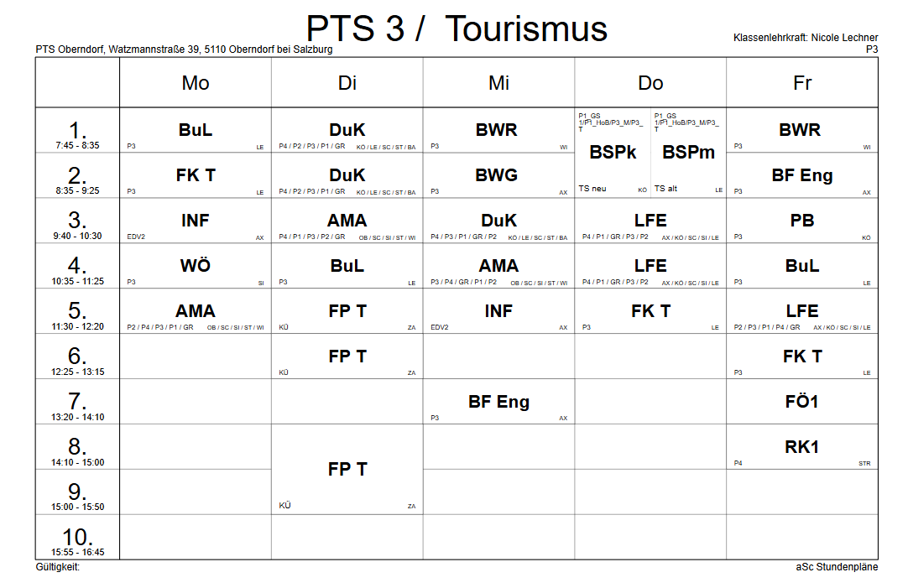Screen dimensions: 908x588
Task: Click Tuesday's double-period FP T afternoon block
Action: 347,470
